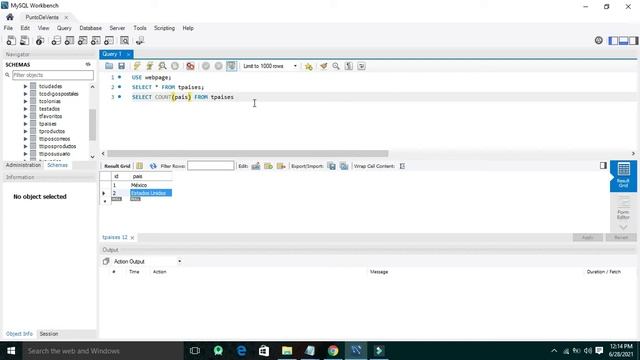This screenshot has height=360, width=640.
Task: Switch to the Administration tab
Action: 23,165
